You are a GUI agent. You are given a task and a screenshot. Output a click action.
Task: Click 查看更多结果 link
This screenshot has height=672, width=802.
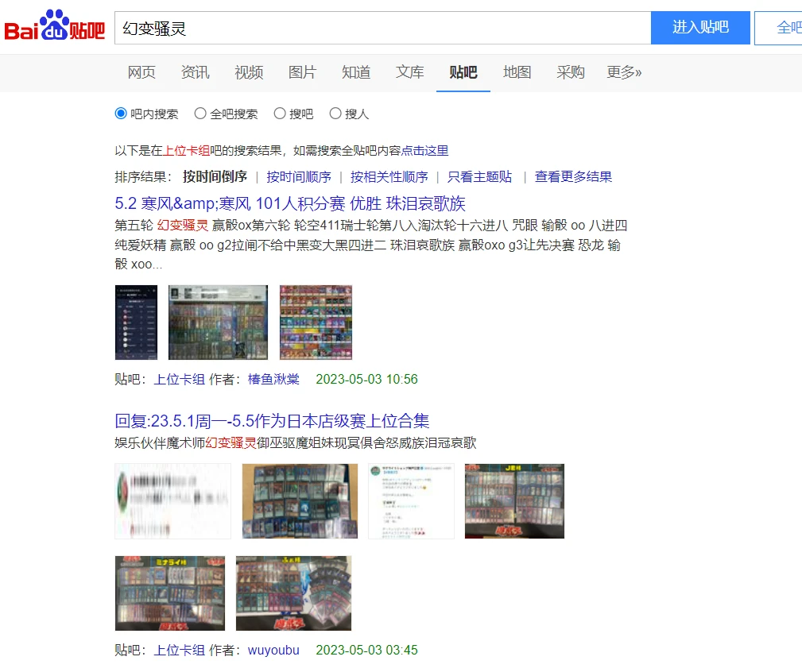click(x=573, y=177)
